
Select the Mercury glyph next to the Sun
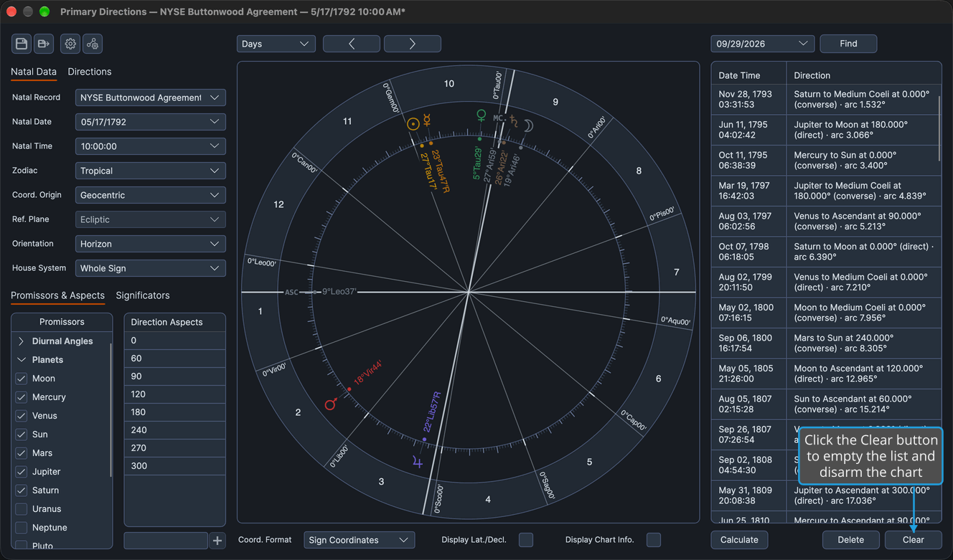pyautogui.click(x=426, y=120)
